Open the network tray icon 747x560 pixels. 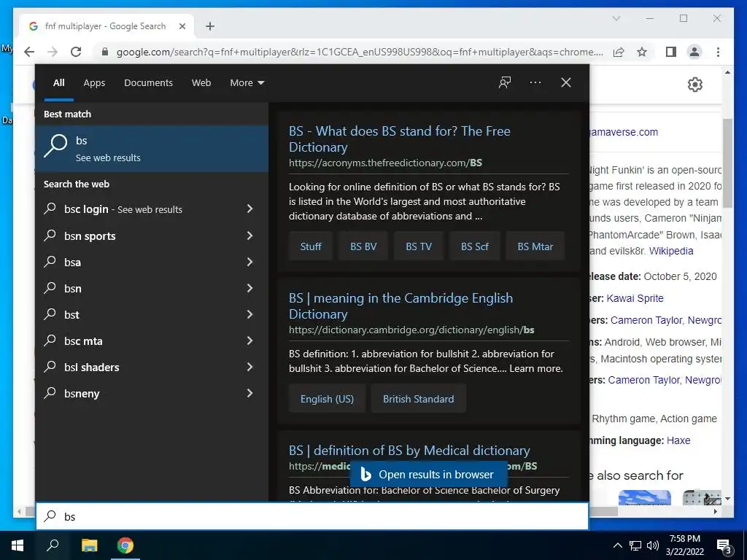pyautogui.click(x=635, y=545)
